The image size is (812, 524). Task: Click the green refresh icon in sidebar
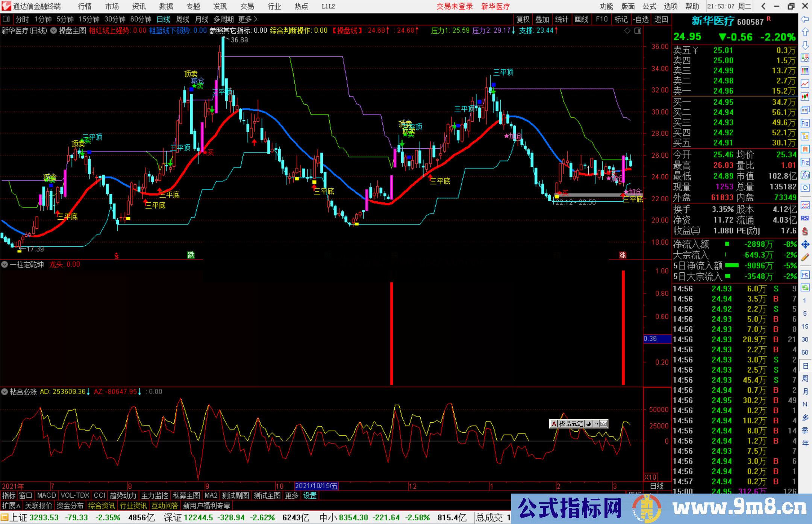(805, 288)
